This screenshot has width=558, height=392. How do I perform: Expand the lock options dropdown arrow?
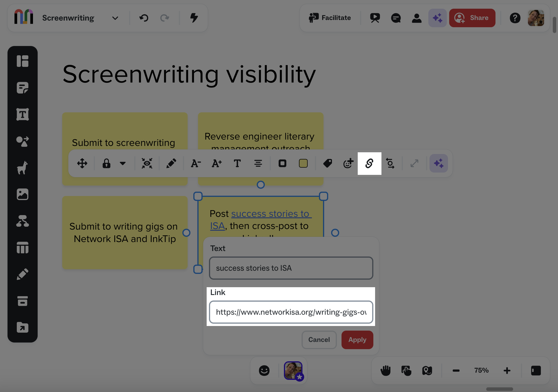pos(123,163)
